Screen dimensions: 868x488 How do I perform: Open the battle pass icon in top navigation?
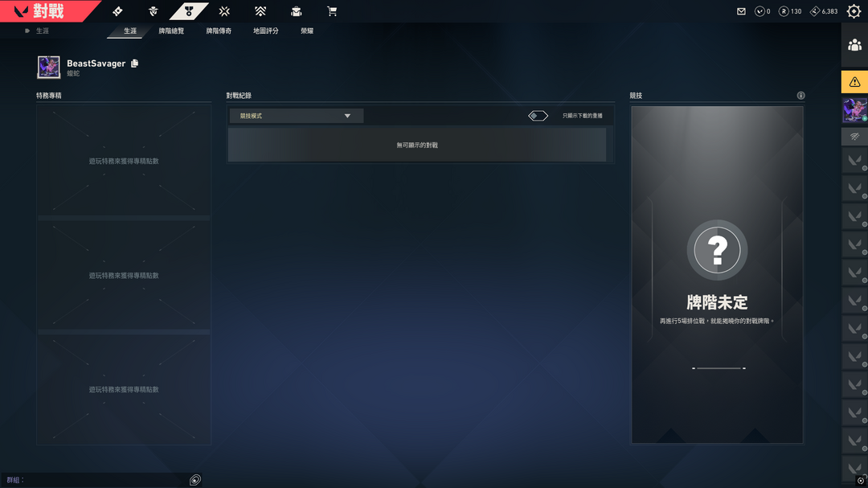(x=117, y=11)
